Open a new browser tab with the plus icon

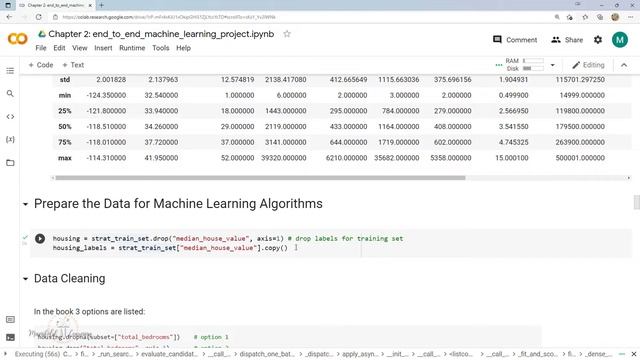point(101,5)
